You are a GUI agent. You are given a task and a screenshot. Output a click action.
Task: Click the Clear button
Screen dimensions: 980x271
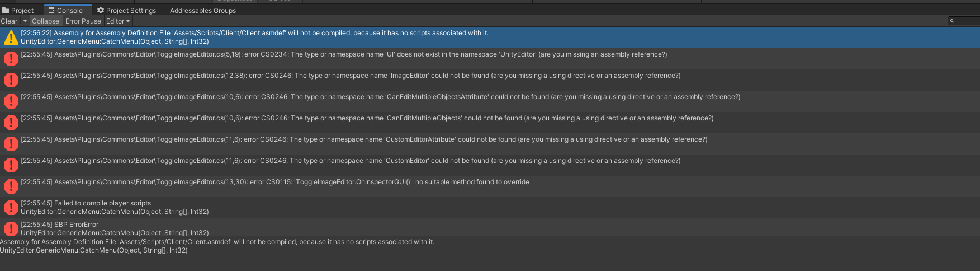click(x=10, y=21)
